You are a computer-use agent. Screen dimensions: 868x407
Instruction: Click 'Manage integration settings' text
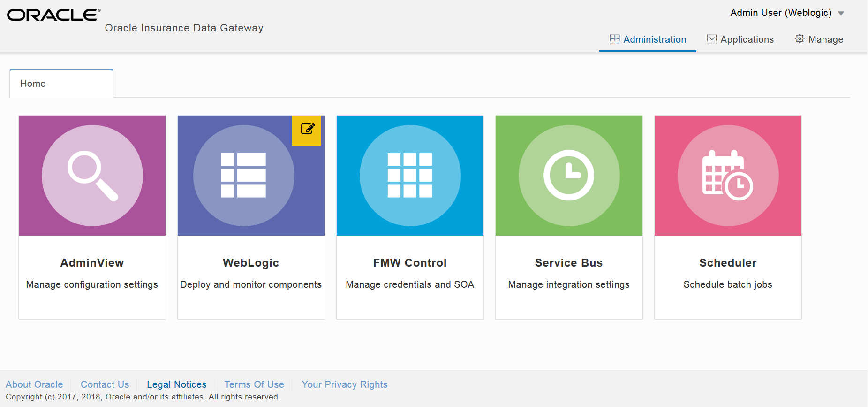pyautogui.click(x=569, y=284)
